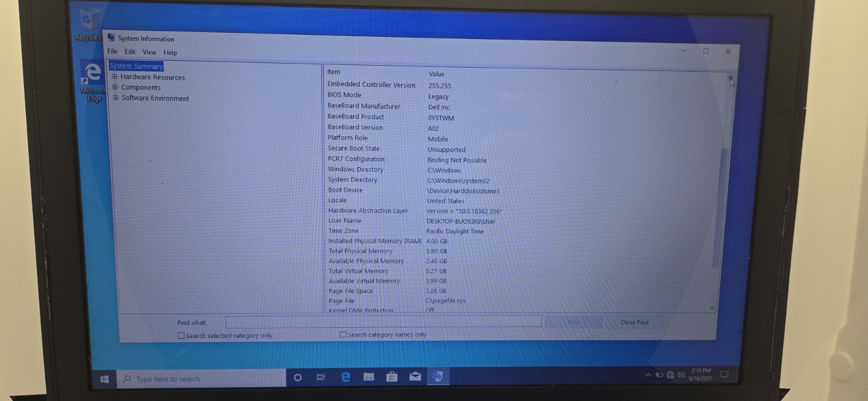This screenshot has height=401, width=868.
Task: Click the Cortana circle icon
Action: (x=297, y=378)
